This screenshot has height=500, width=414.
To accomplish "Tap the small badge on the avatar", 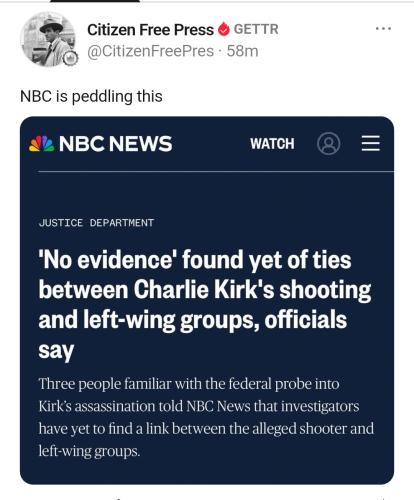I will (71, 59).
